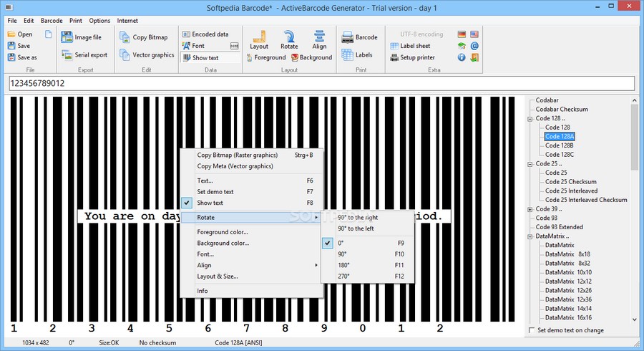The width and height of the screenshot is (644, 351).
Task: Click the Open file icon
Action: click(x=12, y=34)
